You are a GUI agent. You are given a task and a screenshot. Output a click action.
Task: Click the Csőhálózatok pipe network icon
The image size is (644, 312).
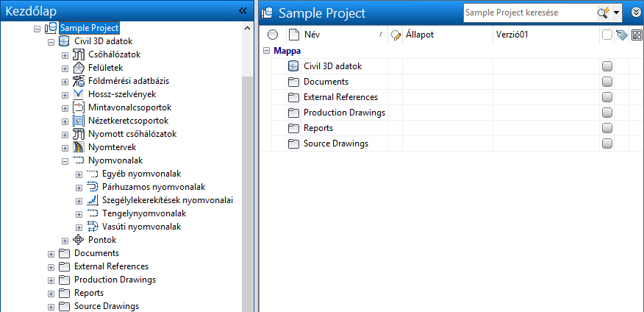click(x=79, y=54)
